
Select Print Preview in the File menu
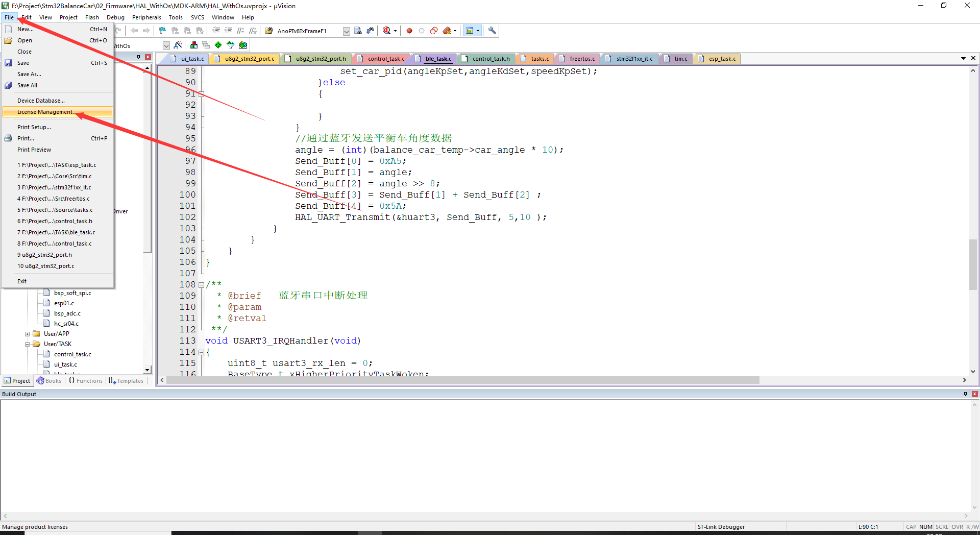tap(57, 150)
